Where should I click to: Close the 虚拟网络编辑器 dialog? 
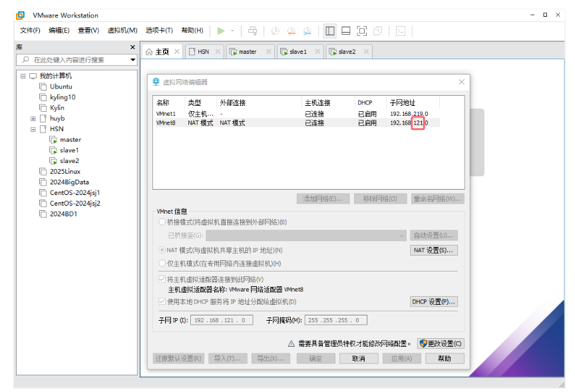461,82
